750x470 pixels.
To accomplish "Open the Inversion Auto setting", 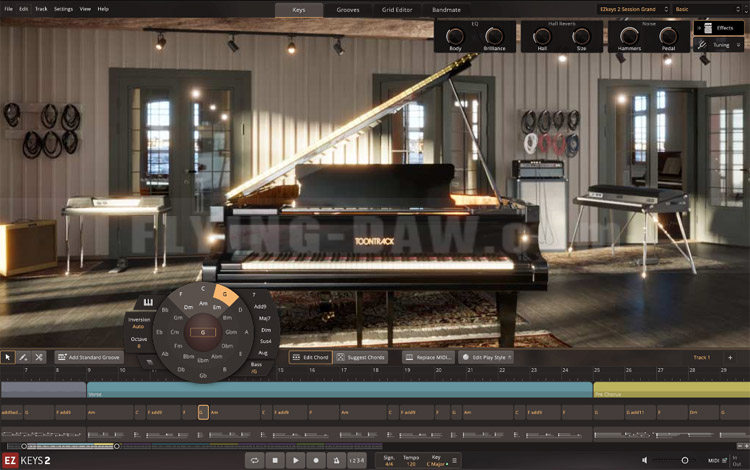I will pyautogui.click(x=139, y=323).
